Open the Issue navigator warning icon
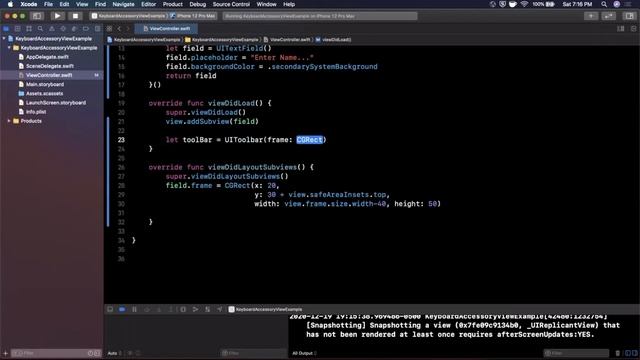 point(52,29)
